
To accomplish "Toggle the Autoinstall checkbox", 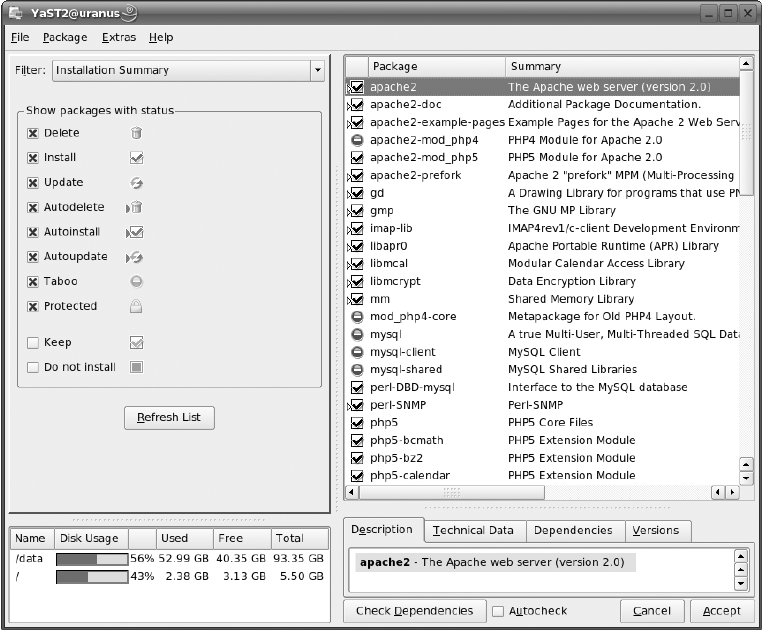I will 33,232.
